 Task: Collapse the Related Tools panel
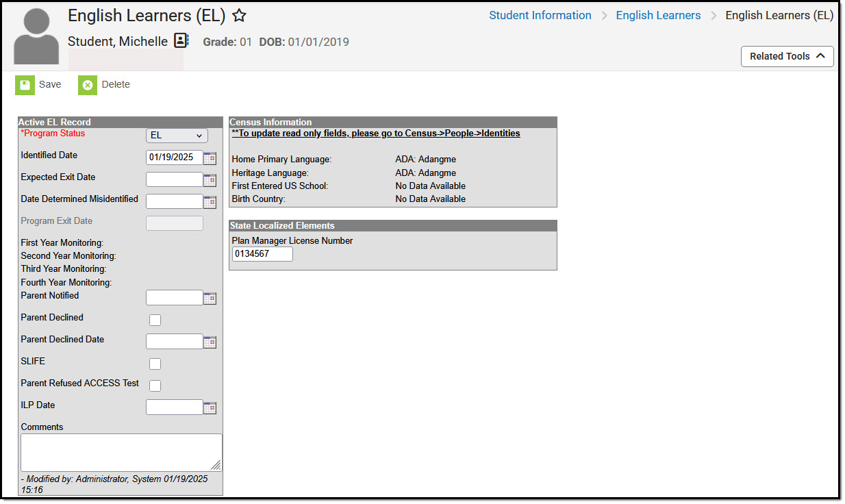point(787,56)
